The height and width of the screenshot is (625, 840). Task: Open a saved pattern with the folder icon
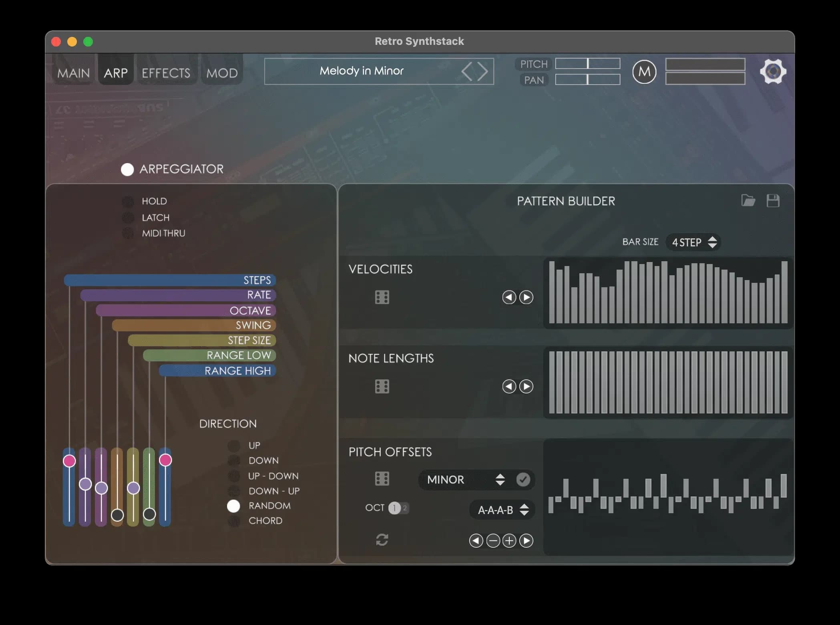click(x=748, y=201)
